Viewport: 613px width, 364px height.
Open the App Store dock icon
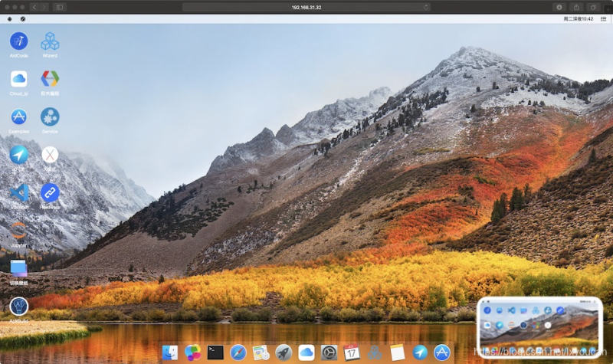click(x=442, y=353)
